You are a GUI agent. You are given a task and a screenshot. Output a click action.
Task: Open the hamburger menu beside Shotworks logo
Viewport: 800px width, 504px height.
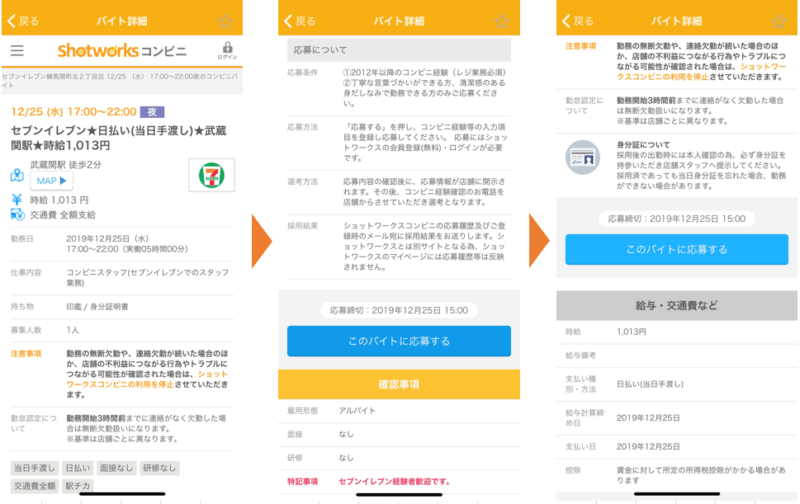pos(17,50)
